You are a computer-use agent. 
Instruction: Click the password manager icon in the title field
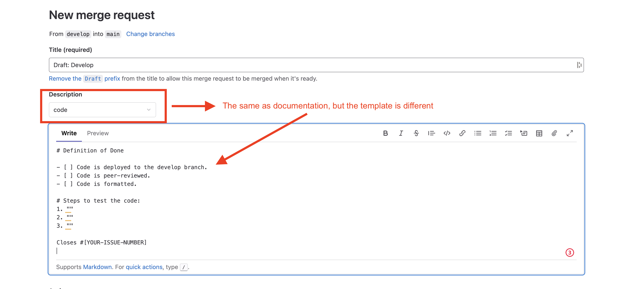click(579, 65)
